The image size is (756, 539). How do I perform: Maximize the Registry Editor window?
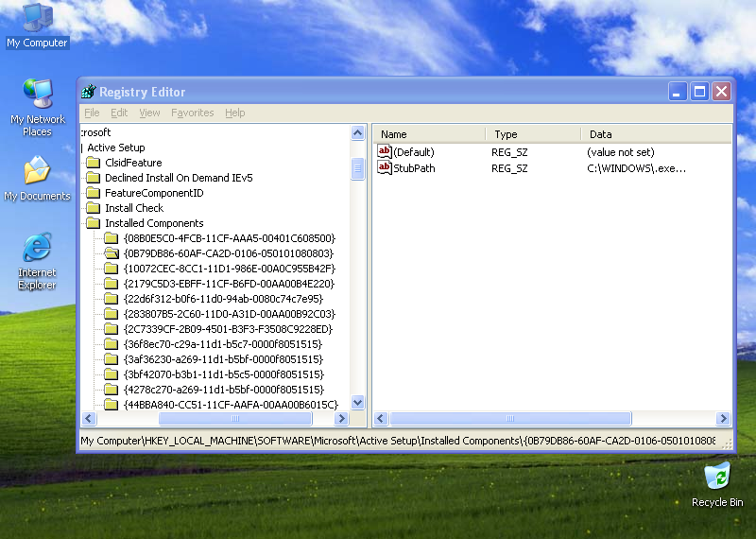tap(699, 91)
